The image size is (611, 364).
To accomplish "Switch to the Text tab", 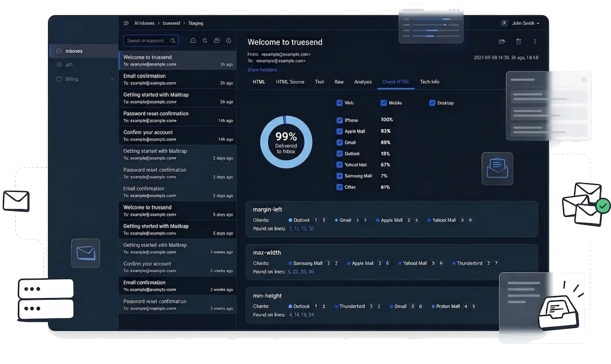I will (x=319, y=82).
